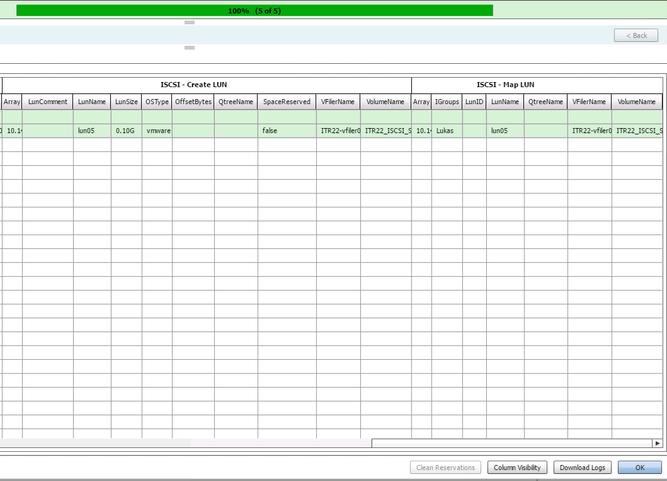Select the 0.10G LunSize cell
Screen dimensions: 667x481
click(x=126, y=131)
